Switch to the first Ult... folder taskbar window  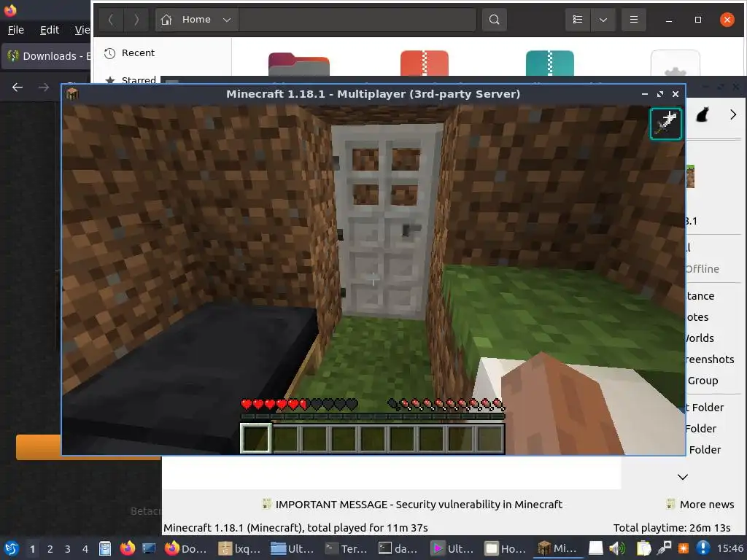[293, 548]
